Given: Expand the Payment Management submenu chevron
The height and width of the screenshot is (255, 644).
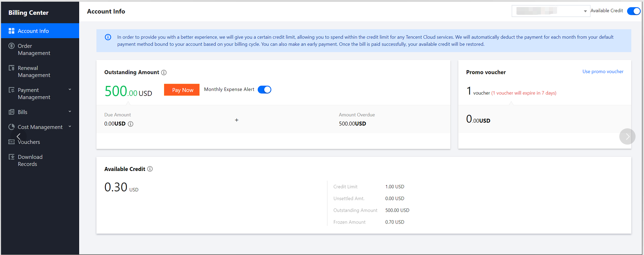Looking at the screenshot, I should pos(70,89).
